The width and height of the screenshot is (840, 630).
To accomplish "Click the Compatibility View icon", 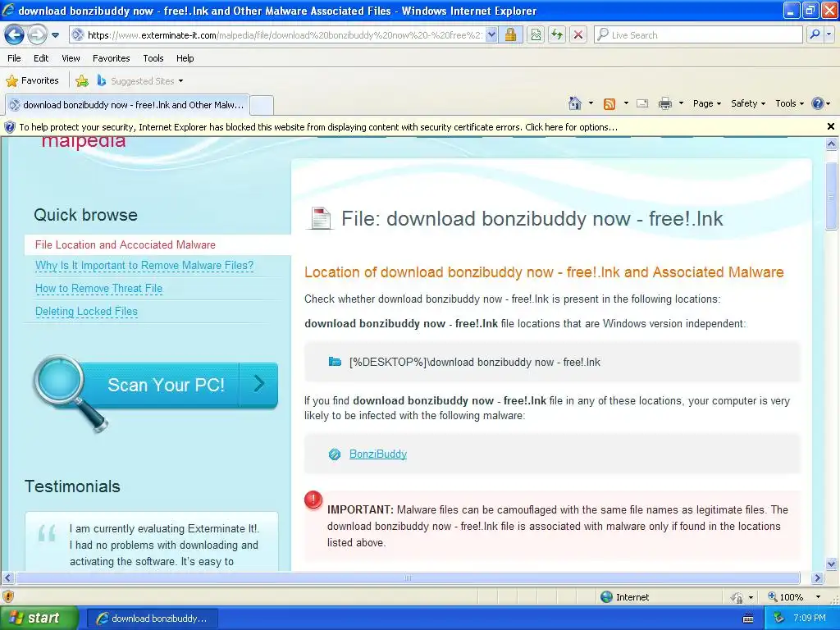I will (x=536, y=35).
